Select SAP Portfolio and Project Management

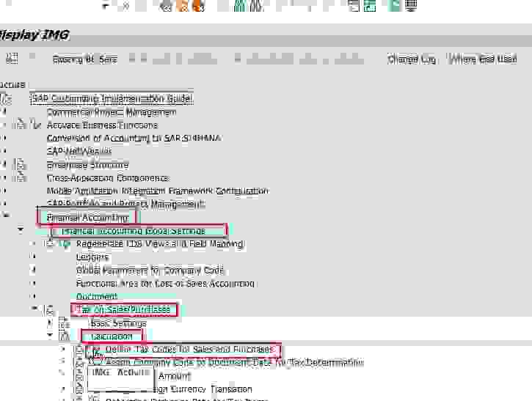tap(125, 204)
